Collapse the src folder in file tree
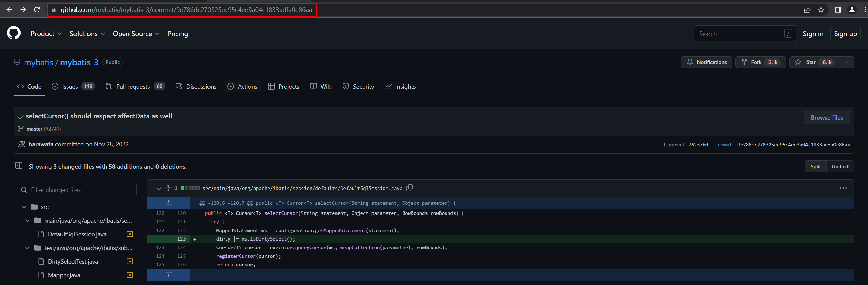This screenshot has width=868, height=285. pos(24,207)
